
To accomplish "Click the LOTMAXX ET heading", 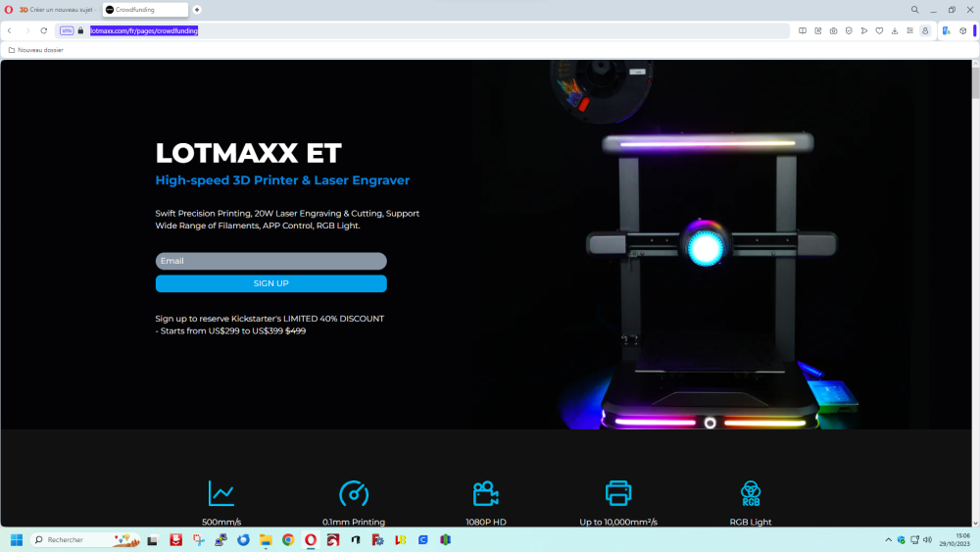I will click(x=248, y=153).
